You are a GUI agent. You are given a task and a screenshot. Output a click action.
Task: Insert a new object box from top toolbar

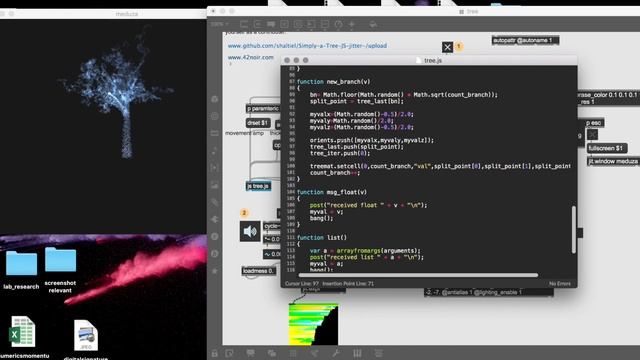click(x=244, y=24)
